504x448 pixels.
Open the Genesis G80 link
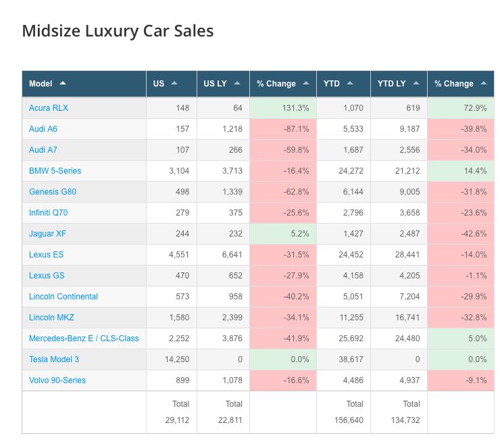point(53,191)
